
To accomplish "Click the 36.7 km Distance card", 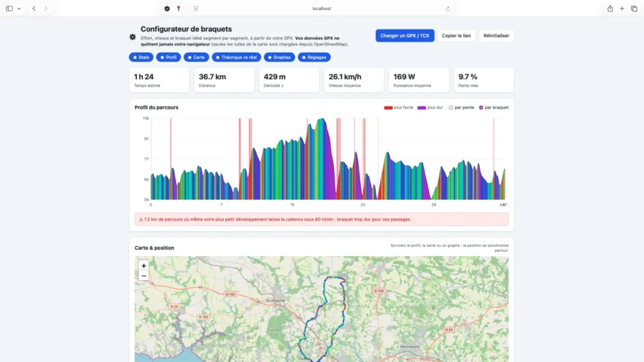I will [224, 80].
